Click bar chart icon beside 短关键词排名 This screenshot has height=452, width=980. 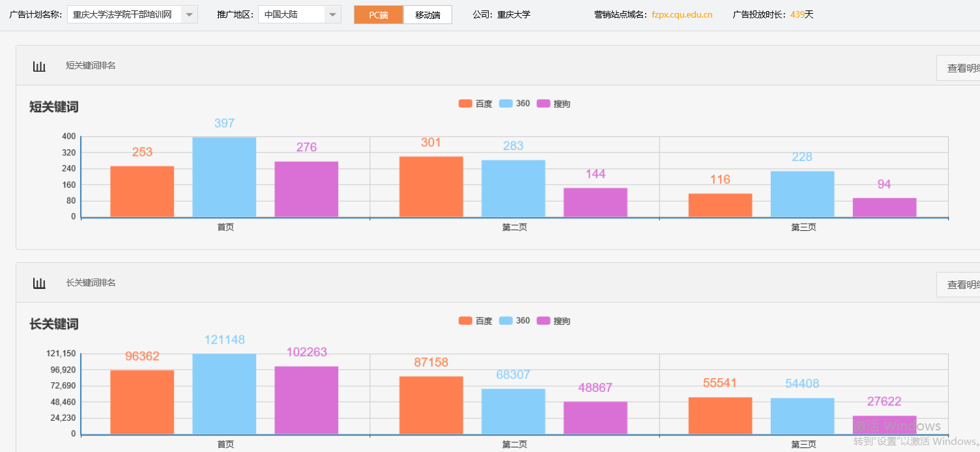coord(39,66)
